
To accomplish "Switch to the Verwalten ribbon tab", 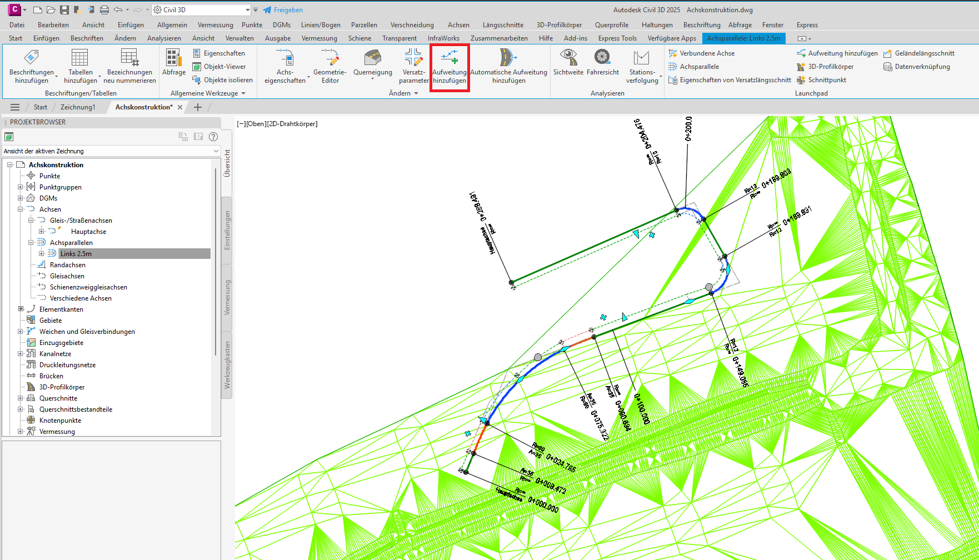I will tap(239, 38).
